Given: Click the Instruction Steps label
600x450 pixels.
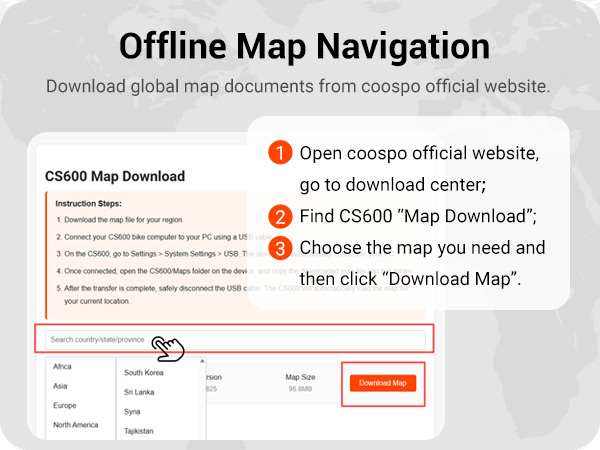Looking at the screenshot, I should coord(89,203).
